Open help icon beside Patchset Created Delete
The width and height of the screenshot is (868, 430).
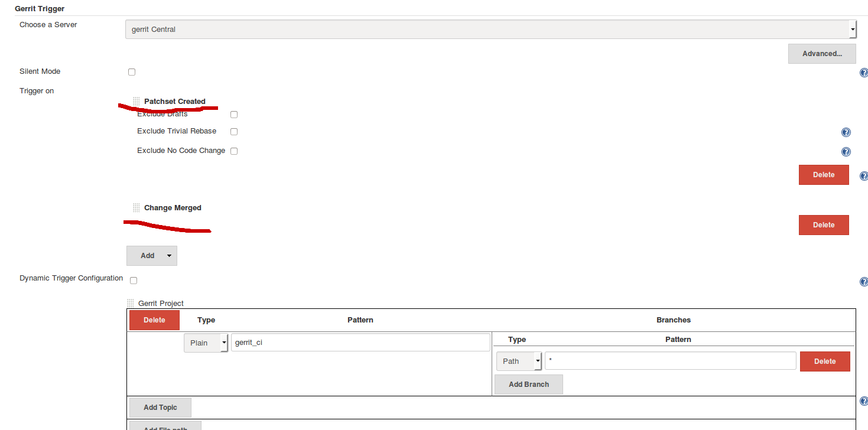pos(864,176)
